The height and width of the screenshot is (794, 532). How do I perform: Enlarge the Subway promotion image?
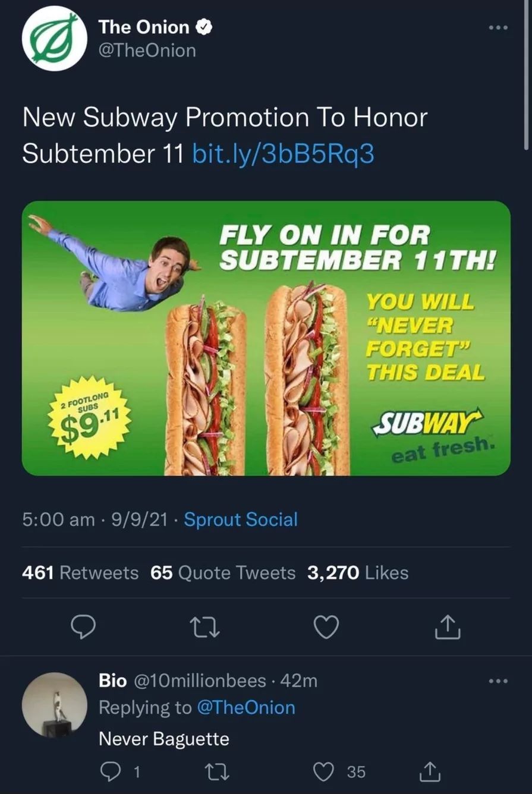pyautogui.click(x=266, y=338)
